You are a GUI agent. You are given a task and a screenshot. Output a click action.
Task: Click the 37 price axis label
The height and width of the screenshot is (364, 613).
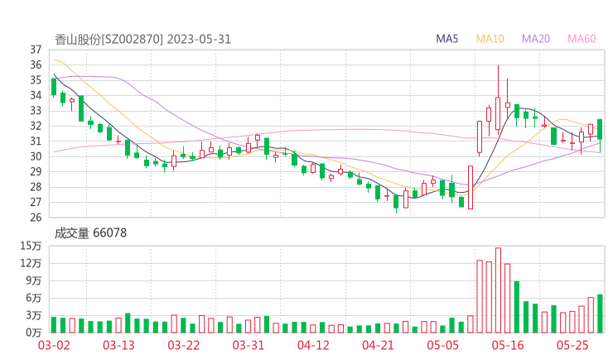coord(36,50)
